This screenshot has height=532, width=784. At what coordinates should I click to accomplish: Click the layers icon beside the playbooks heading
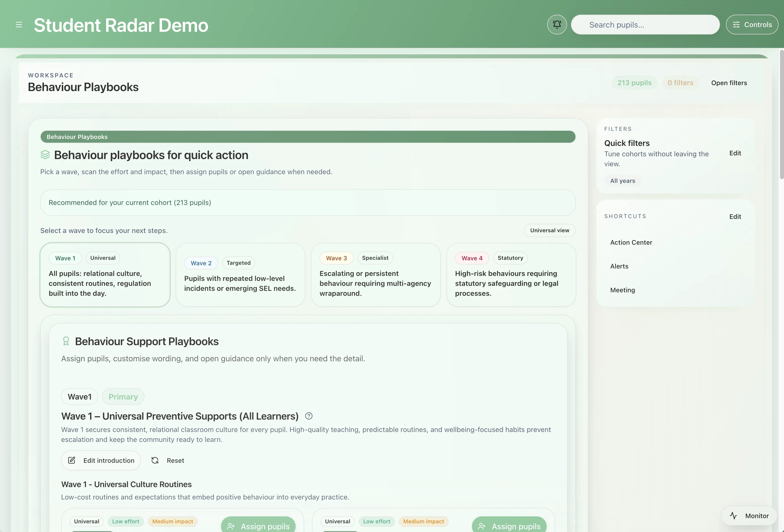tap(45, 155)
